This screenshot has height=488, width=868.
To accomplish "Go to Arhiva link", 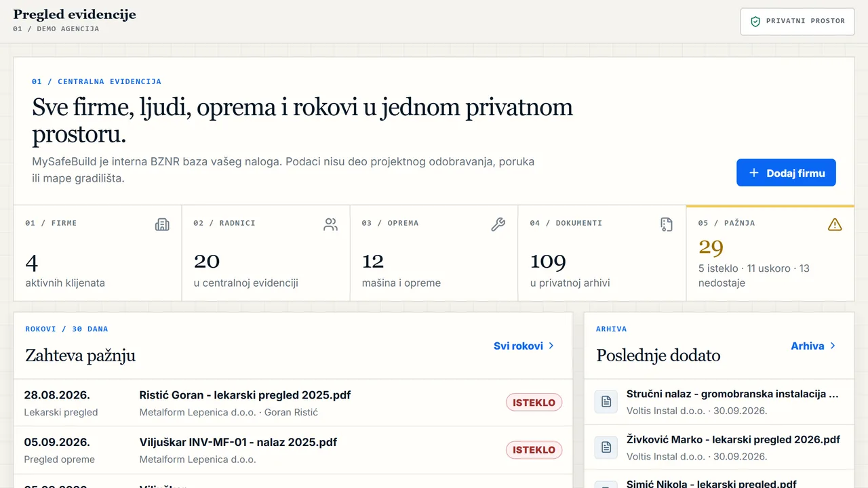I will click(x=814, y=346).
